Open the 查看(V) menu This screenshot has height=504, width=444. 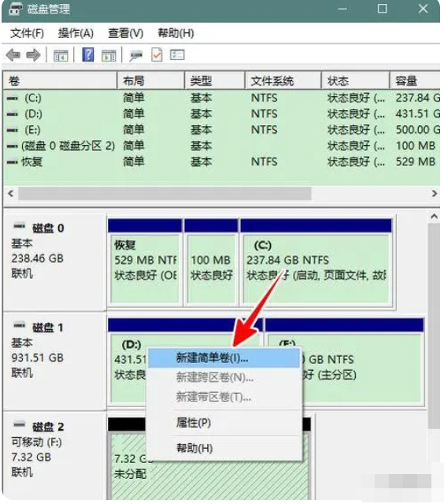(x=126, y=33)
